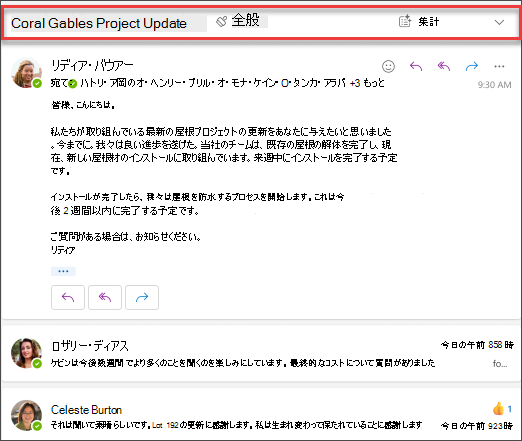Open the Celeste Burton sender name
522x441 pixels.
click(86, 410)
